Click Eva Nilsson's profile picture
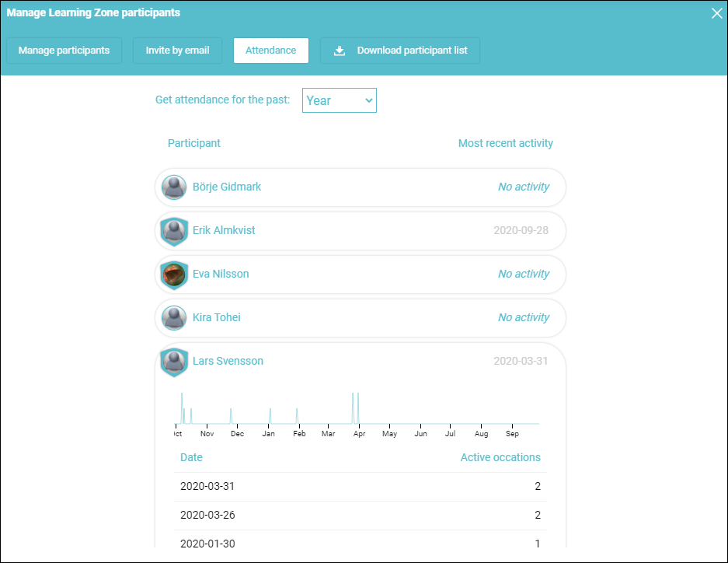 click(174, 275)
